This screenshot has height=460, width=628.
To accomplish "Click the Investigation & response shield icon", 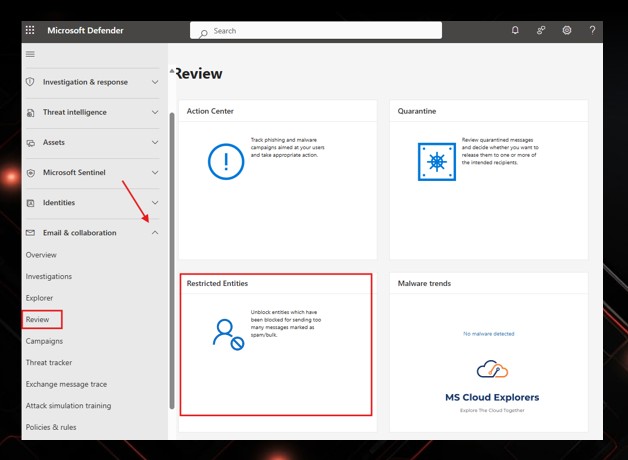I will click(30, 82).
